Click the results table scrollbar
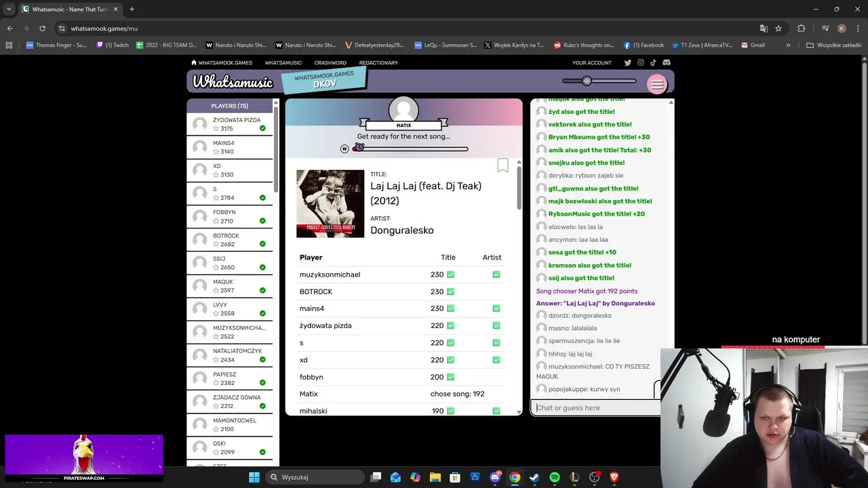 519,188
